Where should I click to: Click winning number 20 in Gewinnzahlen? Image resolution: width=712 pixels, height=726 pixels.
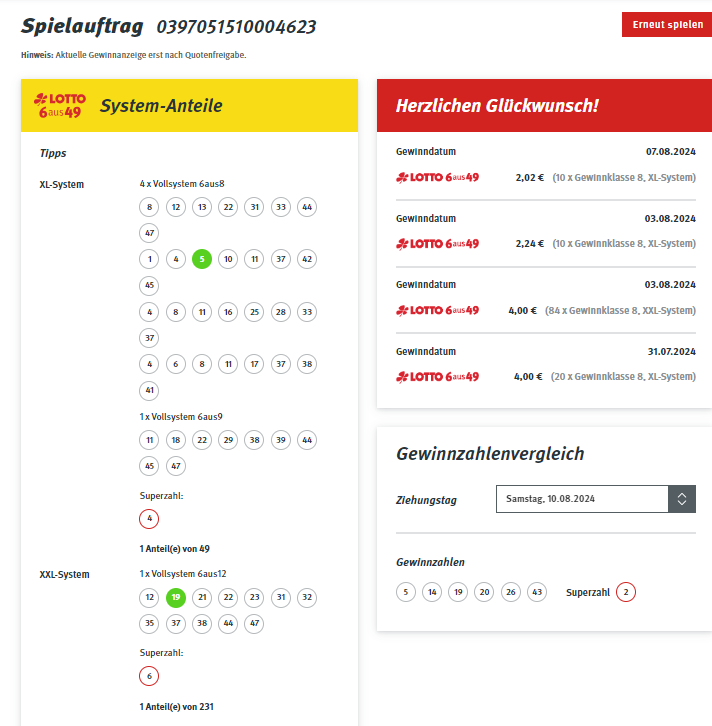484,592
